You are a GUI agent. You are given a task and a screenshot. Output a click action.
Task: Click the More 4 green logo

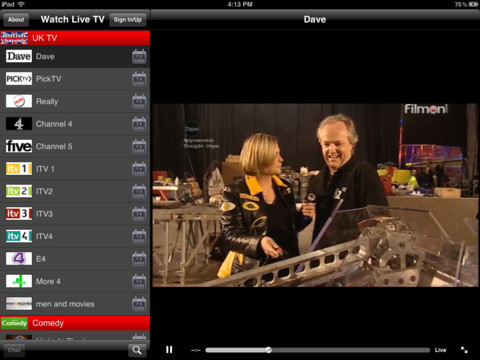(x=19, y=281)
